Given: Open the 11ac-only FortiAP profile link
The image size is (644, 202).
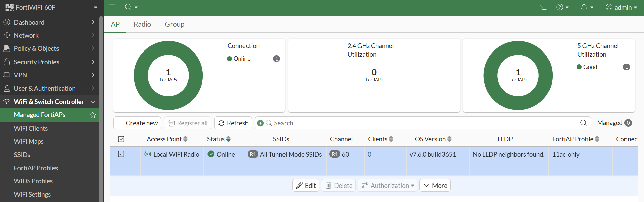Looking at the screenshot, I should pos(566,154).
